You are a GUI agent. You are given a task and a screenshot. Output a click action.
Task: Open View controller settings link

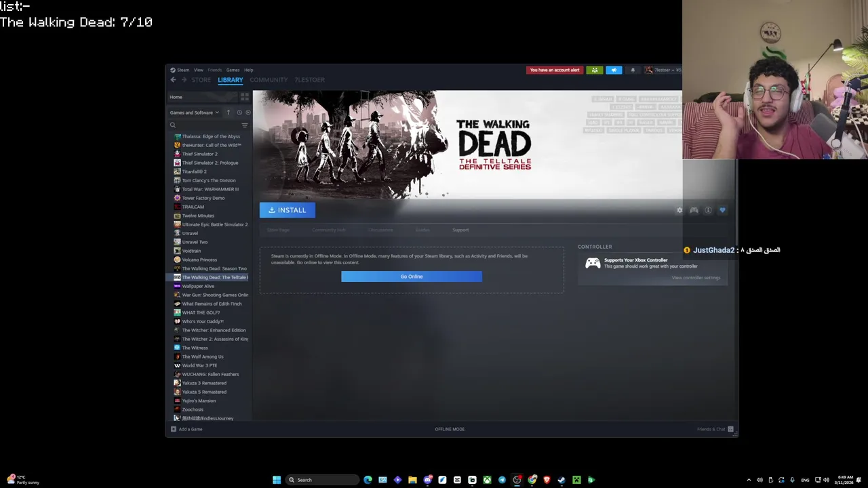click(696, 278)
